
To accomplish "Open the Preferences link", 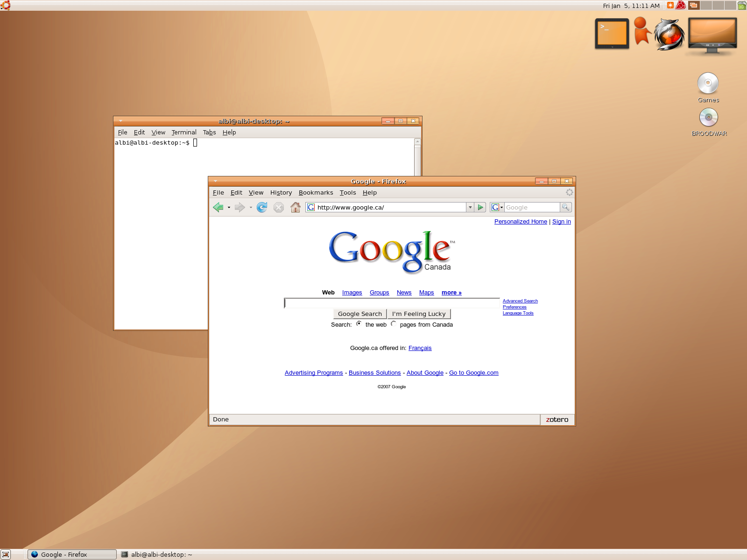I will [514, 307].
